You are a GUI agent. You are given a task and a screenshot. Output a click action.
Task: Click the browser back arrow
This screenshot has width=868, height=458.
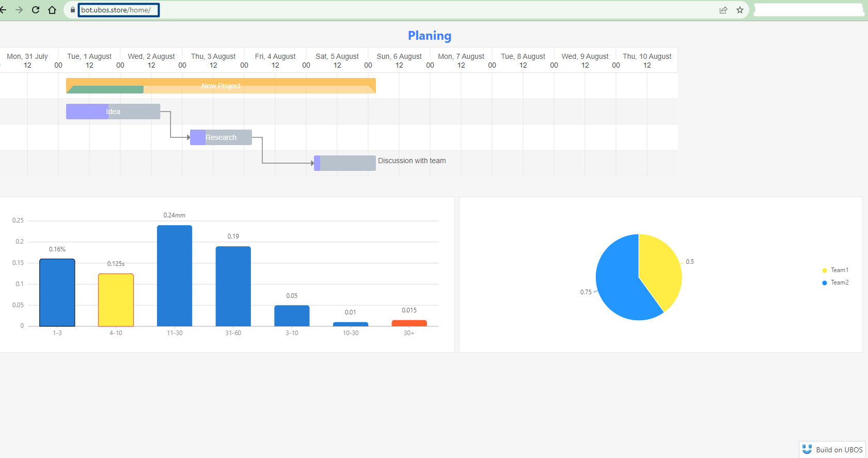coord(3,10)
